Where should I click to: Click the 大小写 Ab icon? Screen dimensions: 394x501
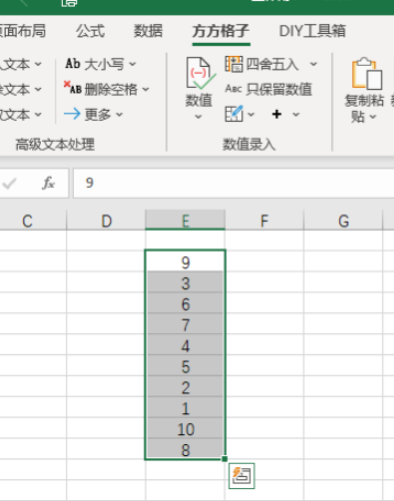click(73, 63)
